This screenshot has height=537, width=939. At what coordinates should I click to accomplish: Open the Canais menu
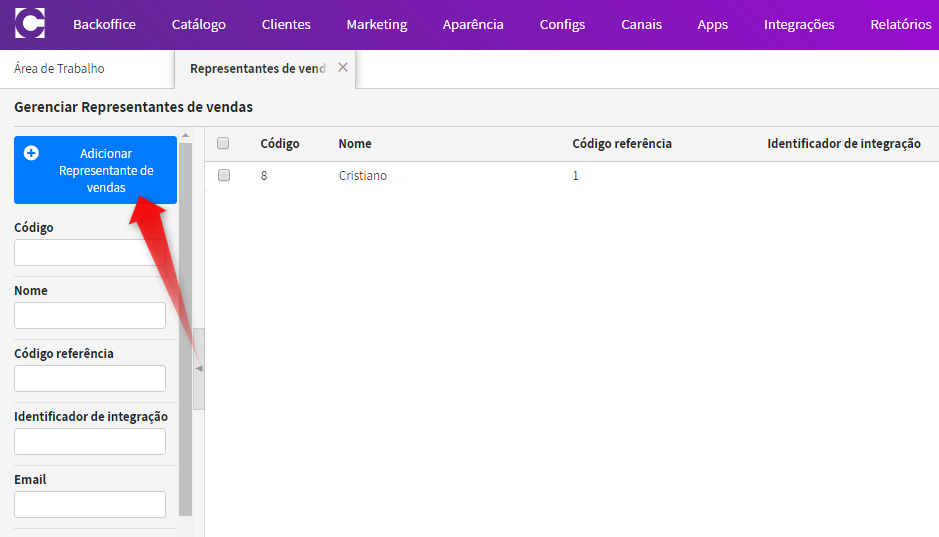click(641, 25)
